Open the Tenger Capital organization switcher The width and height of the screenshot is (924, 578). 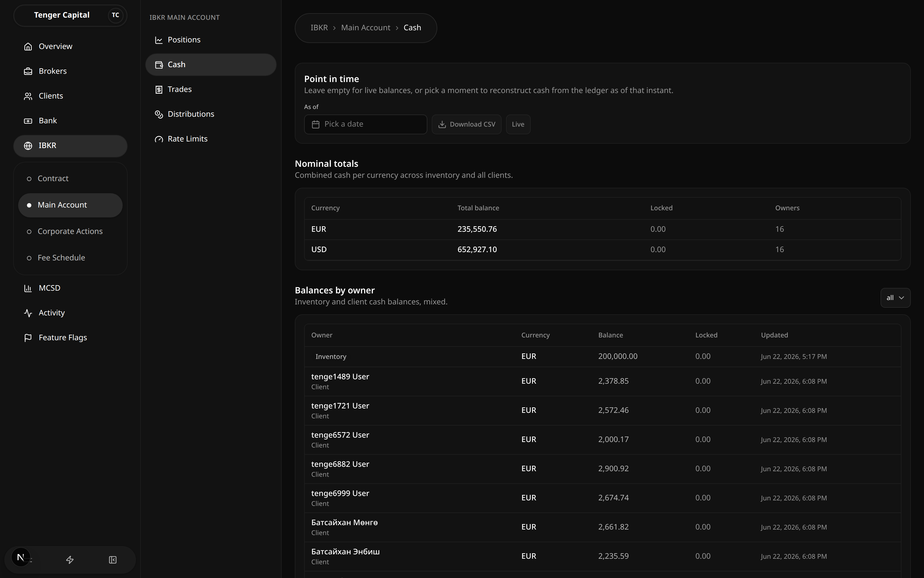(70, 15)
